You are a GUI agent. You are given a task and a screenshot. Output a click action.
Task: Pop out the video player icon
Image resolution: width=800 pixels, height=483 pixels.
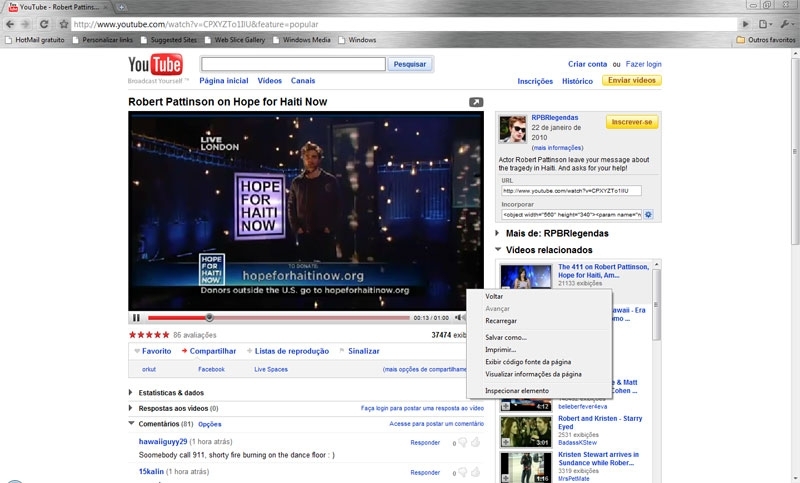[476, 102]
